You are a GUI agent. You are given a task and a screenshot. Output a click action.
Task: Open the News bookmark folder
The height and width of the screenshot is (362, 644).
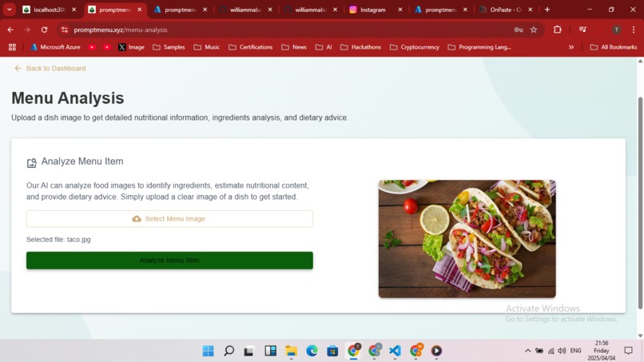(x=294, y=47)
